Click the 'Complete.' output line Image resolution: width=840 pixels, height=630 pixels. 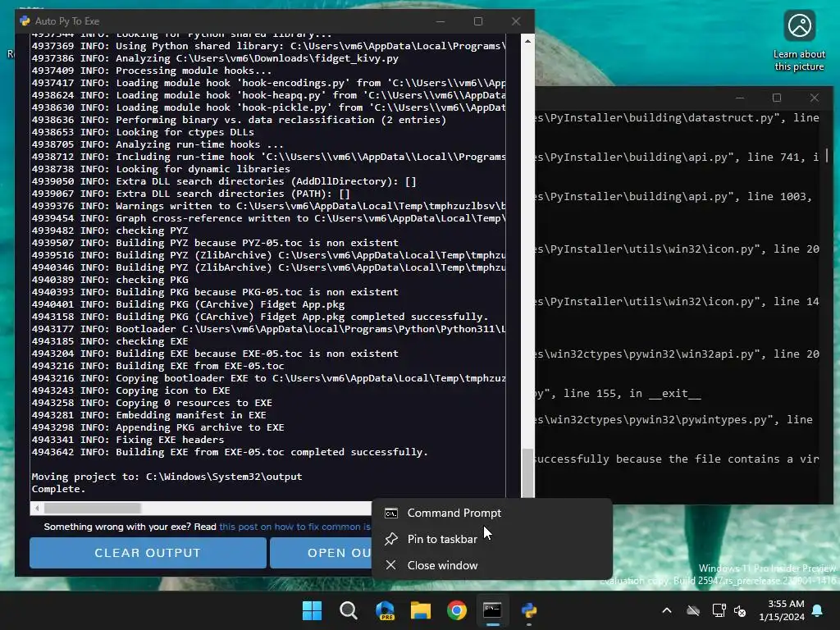(58, 489)
